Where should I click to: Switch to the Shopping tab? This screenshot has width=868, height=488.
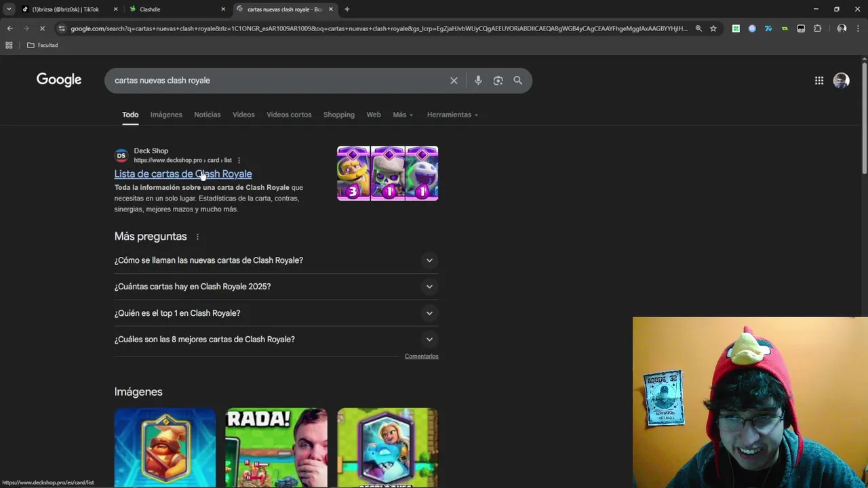coord(339,115)
